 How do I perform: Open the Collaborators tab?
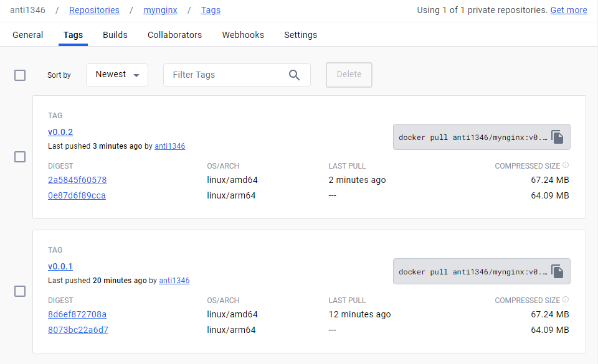pyautogui.click(x=174, y=35)
